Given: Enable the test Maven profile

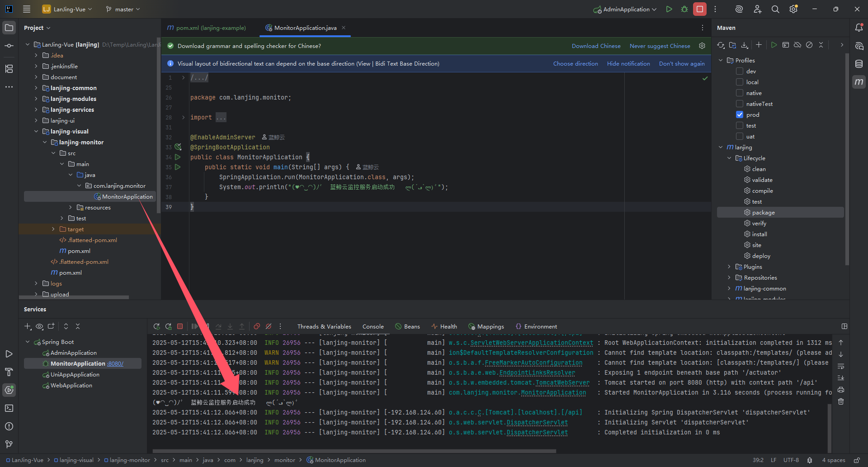Looking at the screenshot, I should (x=740, y=125).
